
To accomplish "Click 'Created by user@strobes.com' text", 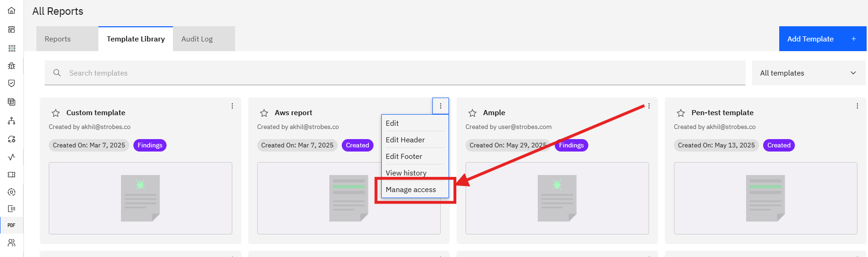I will (508, 127).
